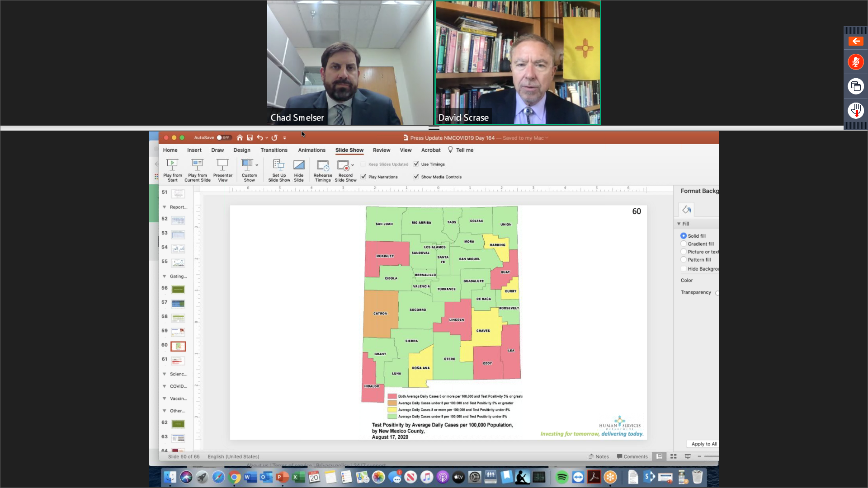Screen dimensions: 868x488
Task: Click Play from Start icon
Action: tap(172, 164)
